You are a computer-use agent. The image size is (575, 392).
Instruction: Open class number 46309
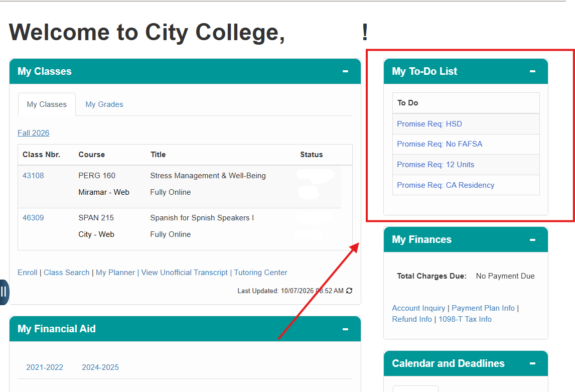point(33,218)
